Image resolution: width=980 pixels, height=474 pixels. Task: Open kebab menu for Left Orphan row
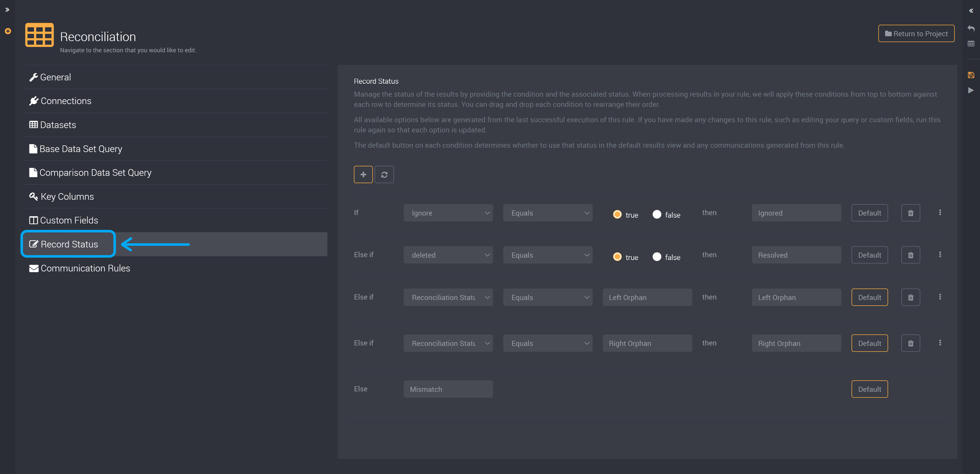point(940,297)
